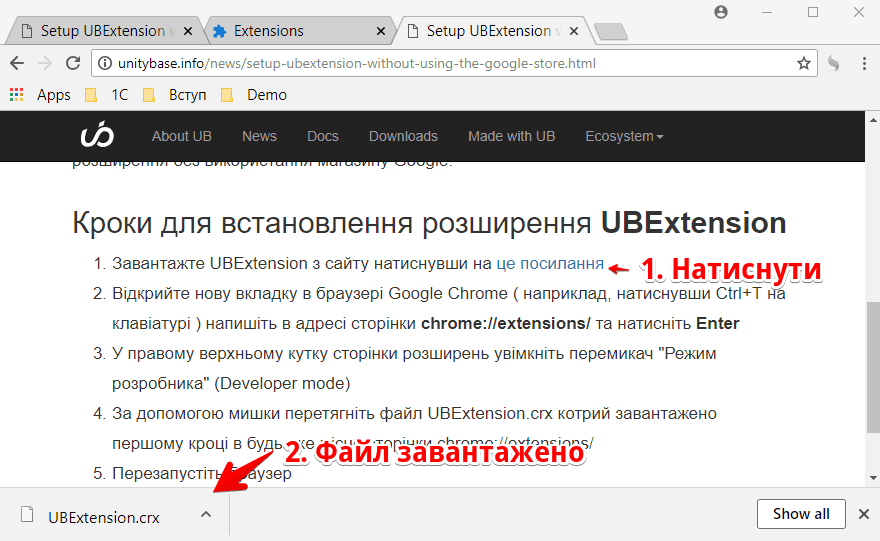Go back with the browser back arrow
Image resolution: width=880 pixels, height=541 pixels.
click(x=17, y=63)
